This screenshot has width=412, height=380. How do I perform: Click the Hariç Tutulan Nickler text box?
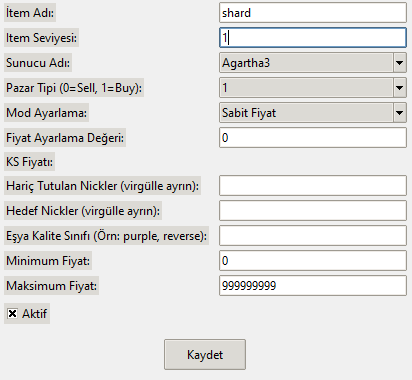(x=313, y=185)
